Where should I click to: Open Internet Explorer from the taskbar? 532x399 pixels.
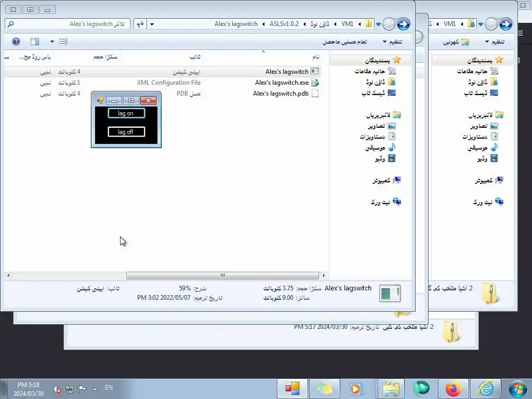(486, 389)
